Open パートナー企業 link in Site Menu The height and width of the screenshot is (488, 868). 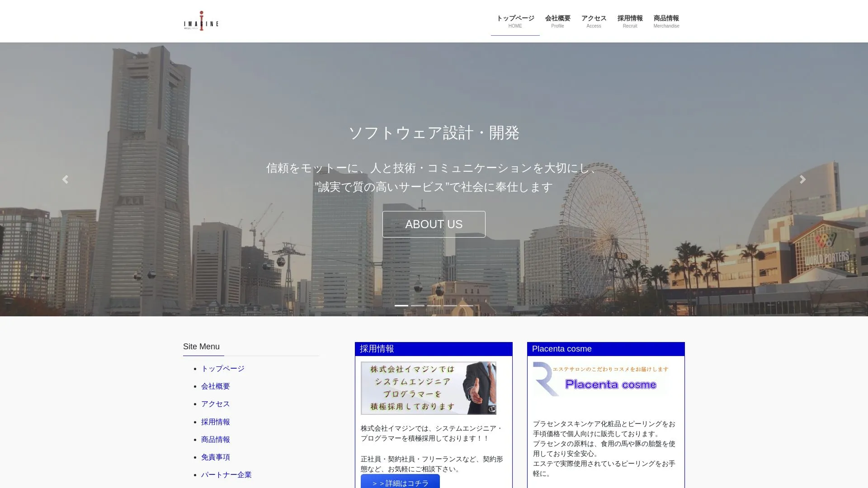(x=226, y=475)
